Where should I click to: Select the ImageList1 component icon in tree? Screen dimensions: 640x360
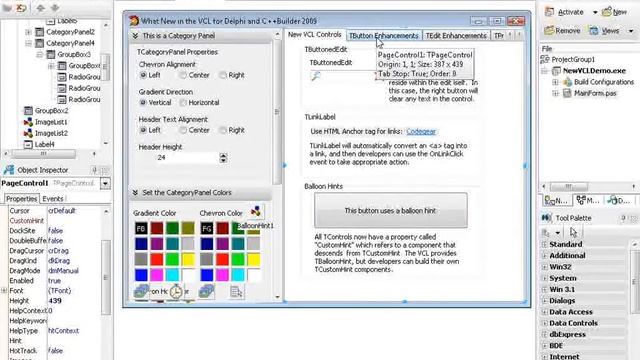pos(28,122)
